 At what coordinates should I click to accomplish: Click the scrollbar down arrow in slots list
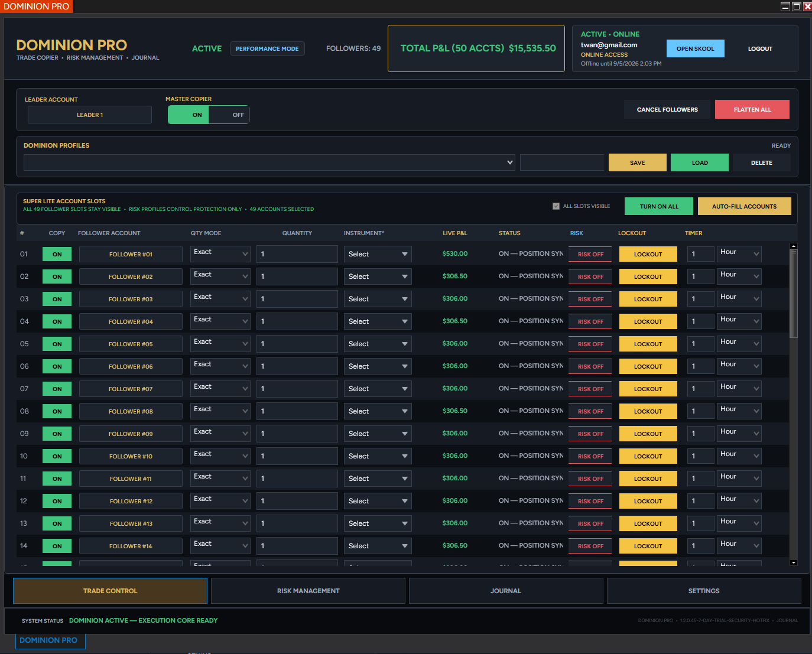[794, 563]
